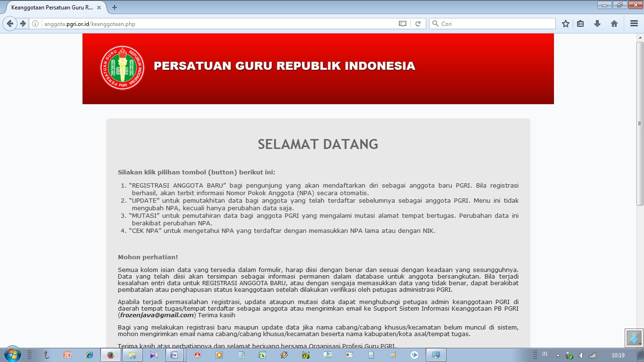644x362 pixels.
Task: Navigate to home page with home icon
Action: coord(614,23)
